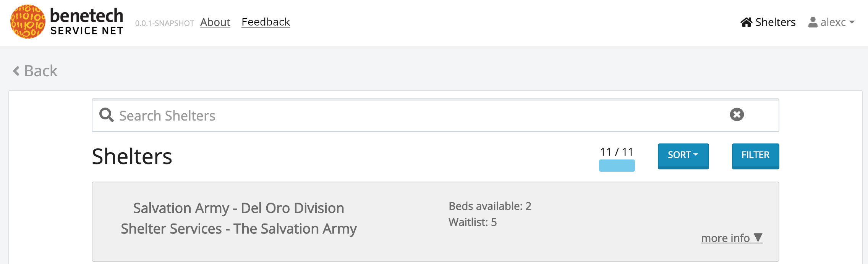Click the 11 / 11 results counter
This screenshot has height=264, width=868.
click(x=617, y=152)
